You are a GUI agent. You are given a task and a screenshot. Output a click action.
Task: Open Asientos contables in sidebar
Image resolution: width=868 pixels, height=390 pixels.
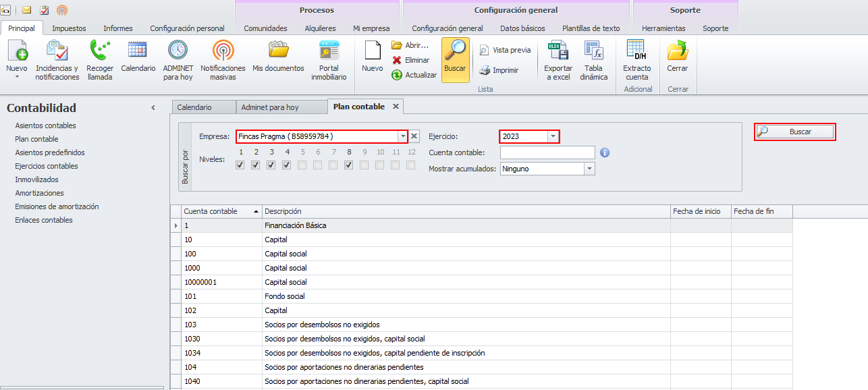[46, 126]
